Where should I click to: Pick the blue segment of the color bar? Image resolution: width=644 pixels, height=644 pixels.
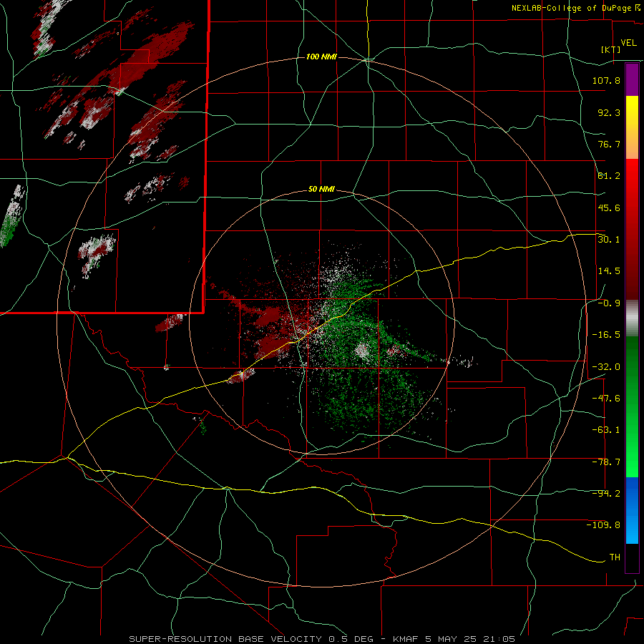click(x=632, y=510)
